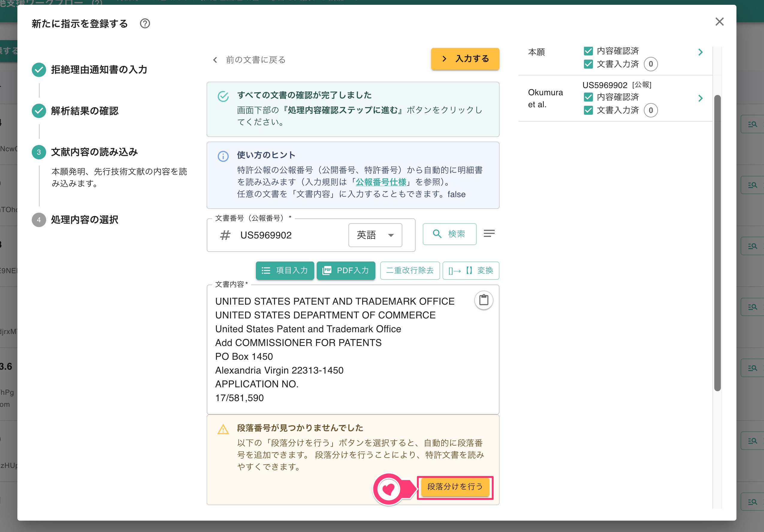The height and width of the screenshot is (532, 764).
Task: Select step 4 処理内容の選択
Action: (x=75, y=220)
